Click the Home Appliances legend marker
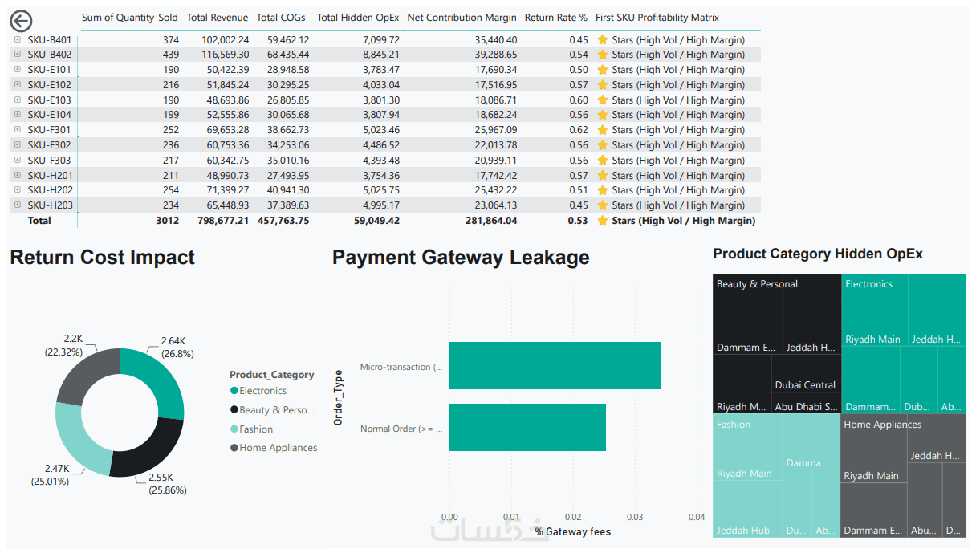Viewport: 980px width, 553px height. click(x=234, y=448)
